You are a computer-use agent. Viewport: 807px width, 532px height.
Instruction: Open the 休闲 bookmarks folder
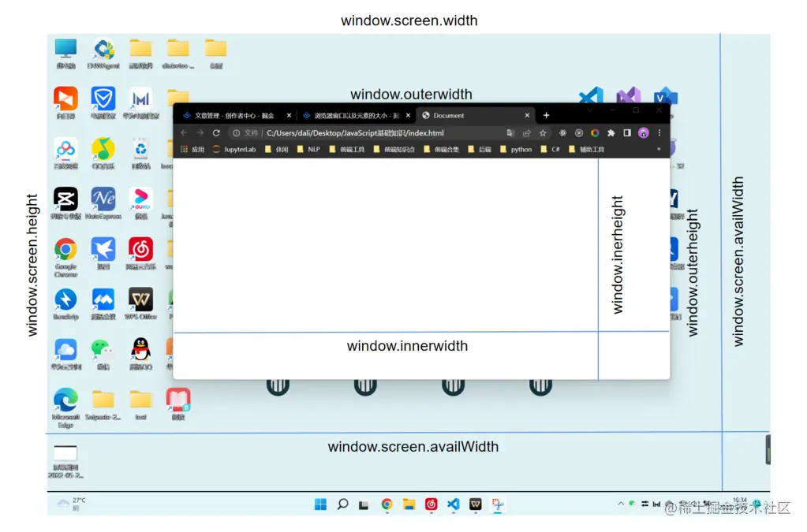276,150
